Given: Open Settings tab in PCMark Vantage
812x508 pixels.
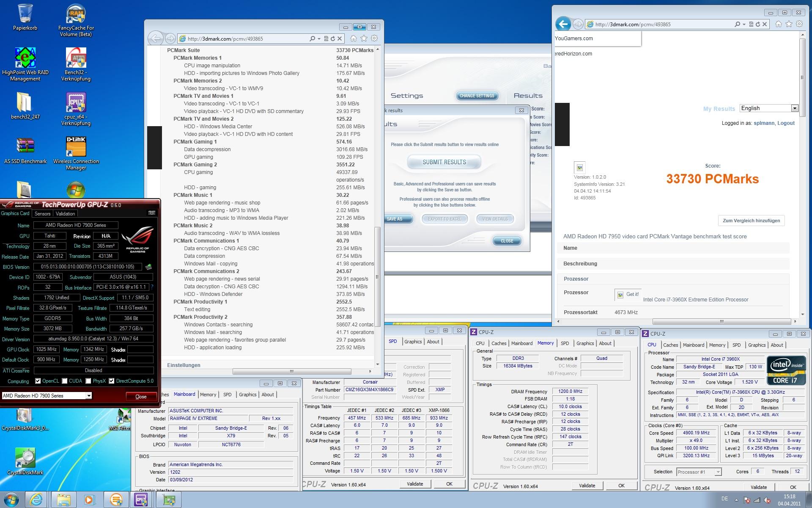Looking at the screenshot, I should 406,96.
